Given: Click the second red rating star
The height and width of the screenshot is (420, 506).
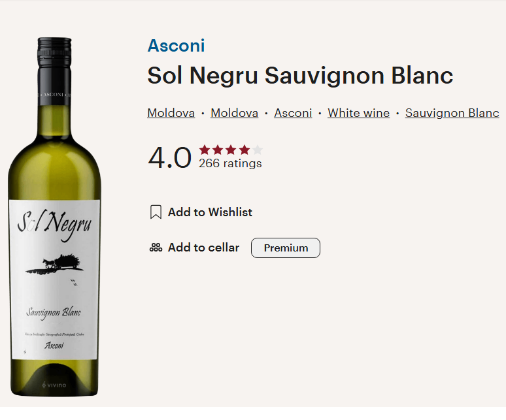Looking at the screenshot, I should 218,150.
